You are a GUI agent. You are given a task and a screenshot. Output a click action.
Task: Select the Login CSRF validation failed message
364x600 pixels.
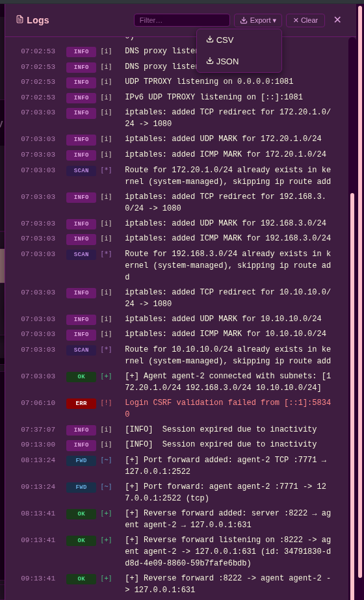click(x=227, y=408)
